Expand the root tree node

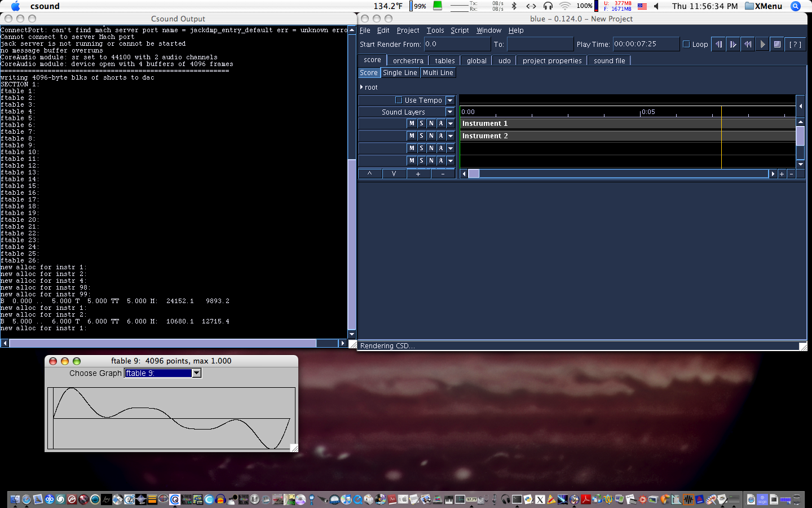coord(361,87)
